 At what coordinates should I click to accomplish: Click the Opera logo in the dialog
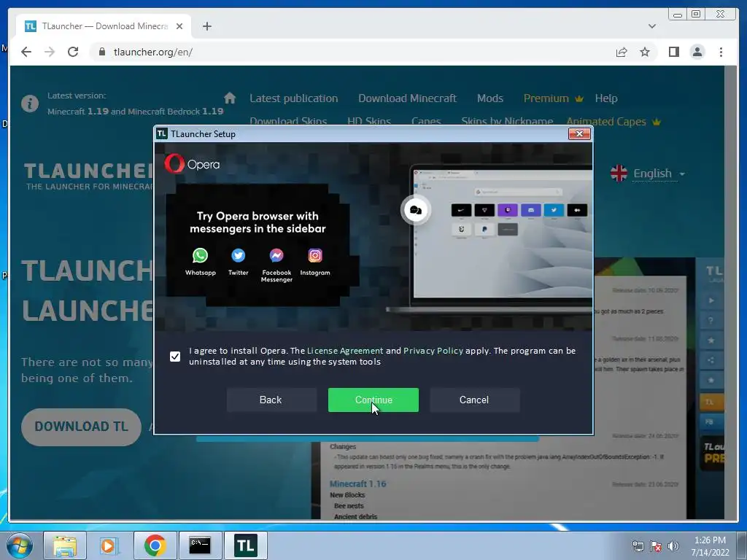(192, 164)
